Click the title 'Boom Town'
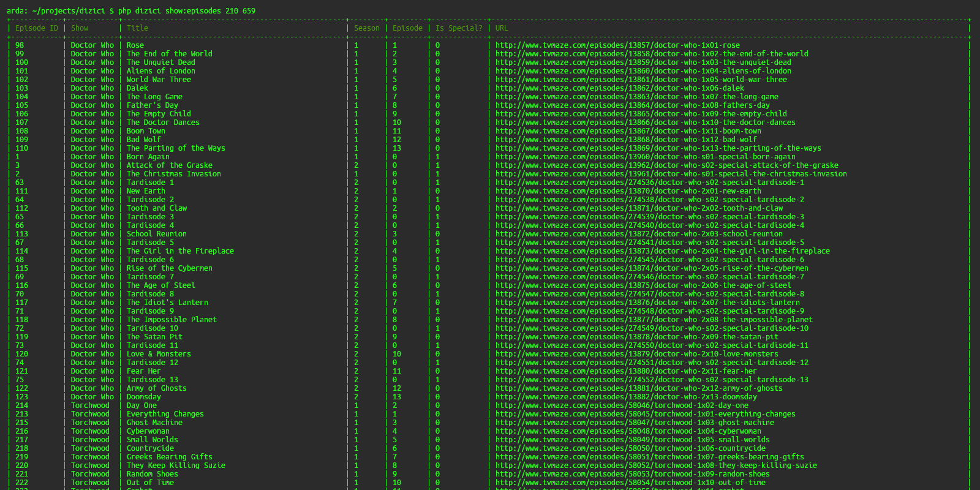Viewport: 980px width, 490px height. (x=146, y=131)
